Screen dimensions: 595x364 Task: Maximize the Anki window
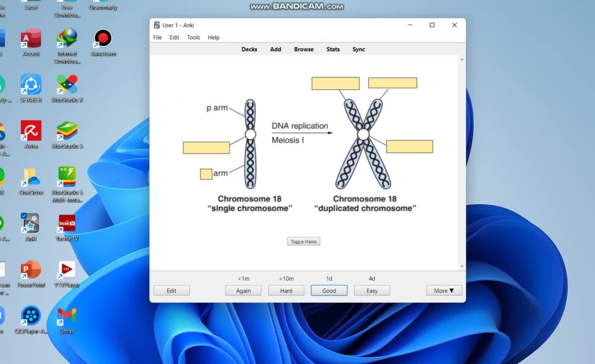click(432, 25)
